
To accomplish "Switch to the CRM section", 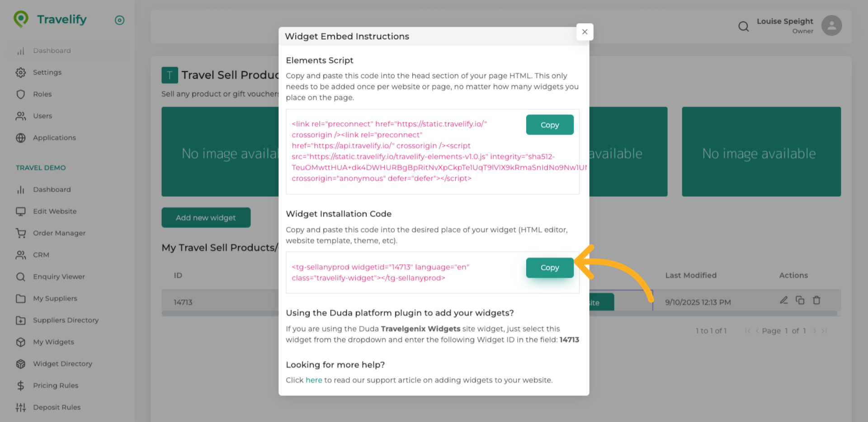I will point(40,255).
